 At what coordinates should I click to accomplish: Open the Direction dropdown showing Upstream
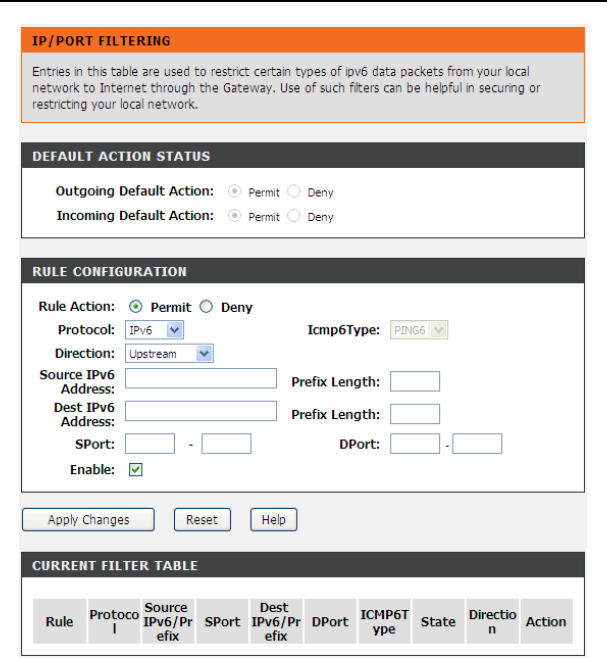click(169, 353)
